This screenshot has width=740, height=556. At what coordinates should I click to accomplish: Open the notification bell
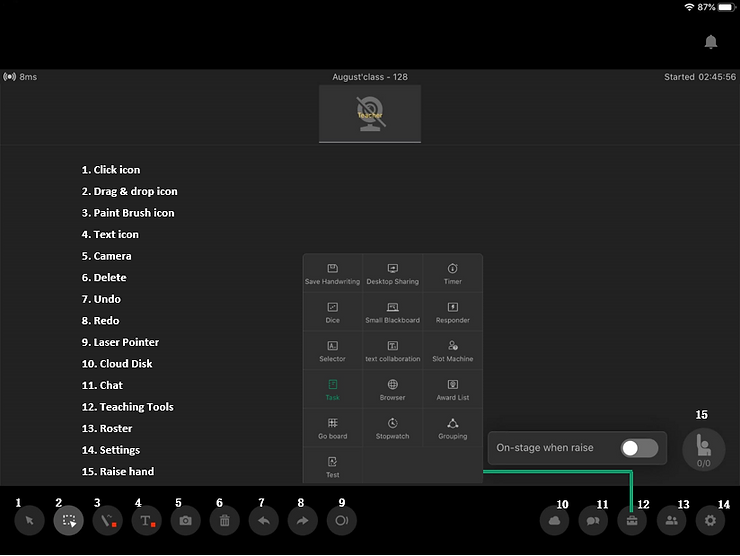tap(711, 42)
